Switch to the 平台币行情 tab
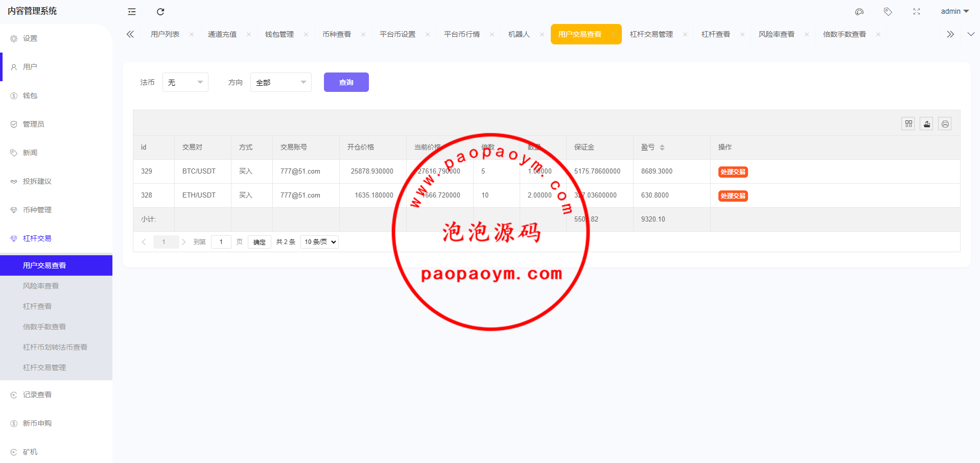980x463 pixels. point(462,34)
